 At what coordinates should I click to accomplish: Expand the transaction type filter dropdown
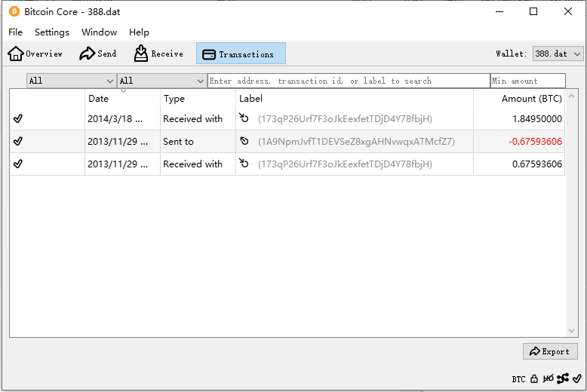click(161, 81)
